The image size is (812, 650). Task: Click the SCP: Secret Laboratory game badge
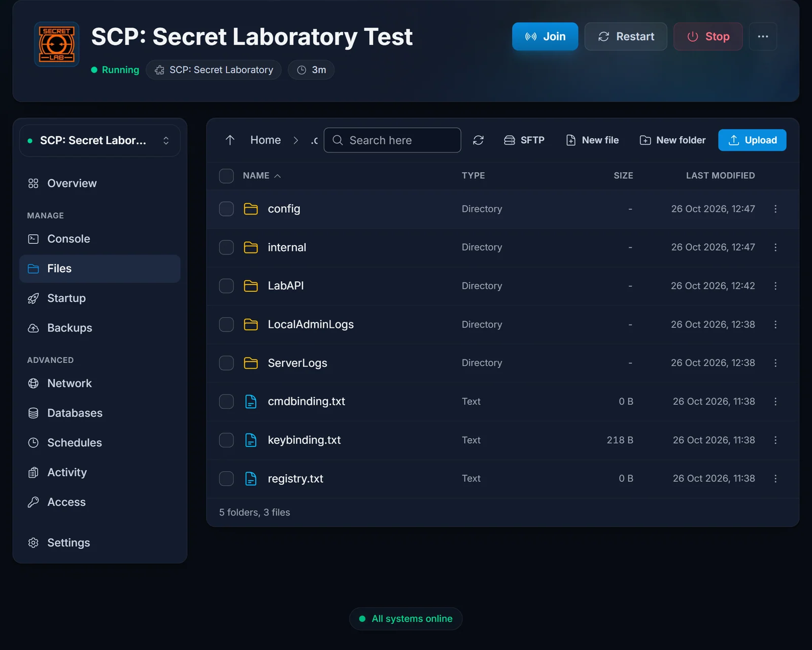point(214,70)
